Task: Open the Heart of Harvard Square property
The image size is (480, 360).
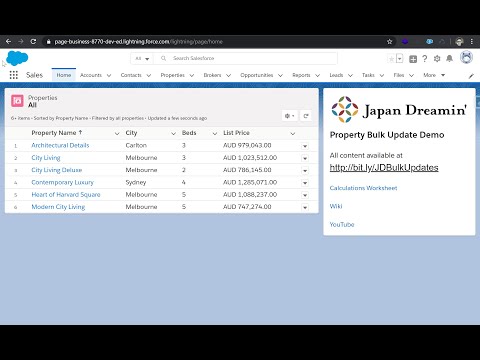Action: click(x=66, y=195)
